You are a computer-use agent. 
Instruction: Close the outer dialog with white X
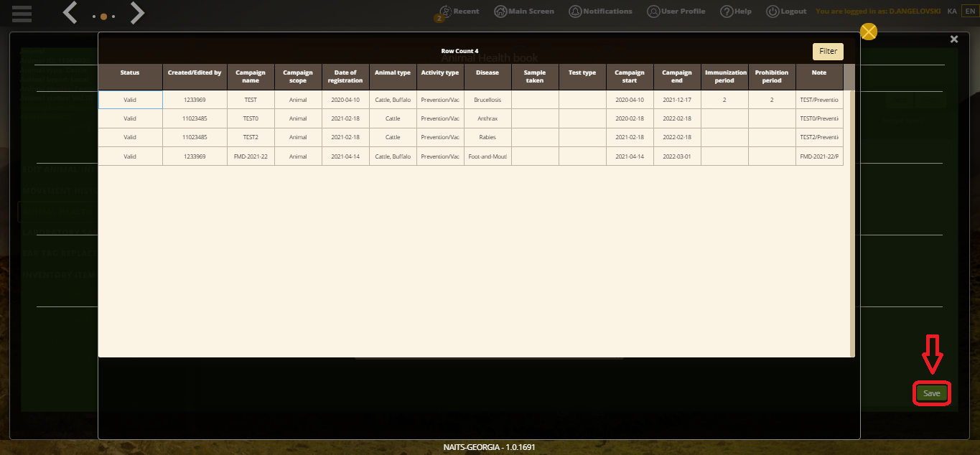point(954,39)
